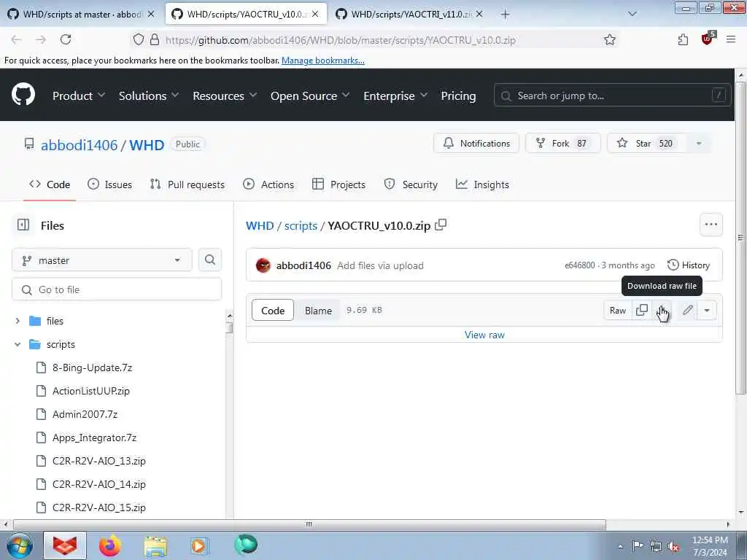Launch Firefox from the taskbar
Image resolution: width=747 pixels, height=560 pixels.
pyautogui.click(x=109, y=545)
